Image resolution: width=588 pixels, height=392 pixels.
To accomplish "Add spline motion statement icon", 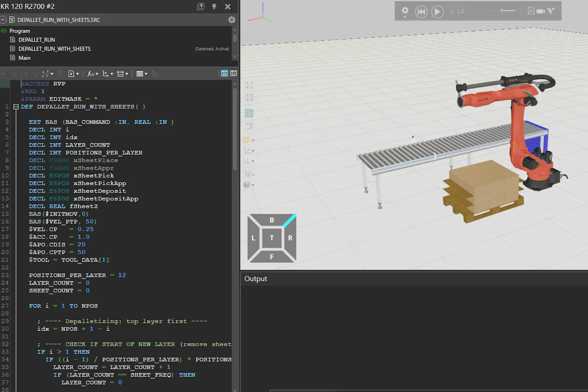I will pyautogui.click(x=35, y=74).
